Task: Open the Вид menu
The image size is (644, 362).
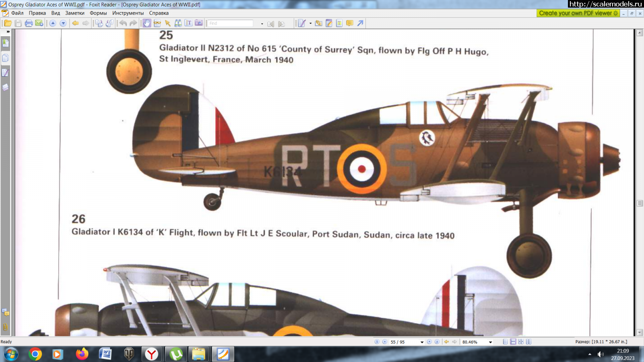Action: pos(56,13)
